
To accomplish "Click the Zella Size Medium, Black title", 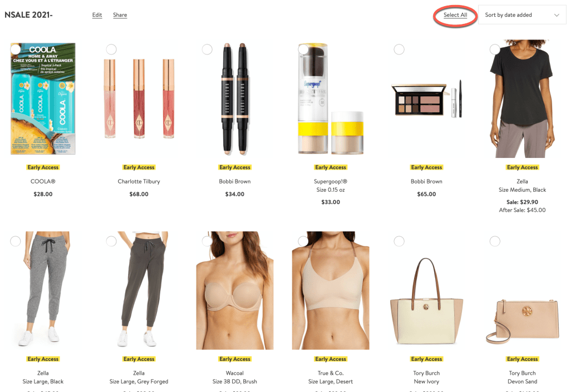I will pos(522,186).
